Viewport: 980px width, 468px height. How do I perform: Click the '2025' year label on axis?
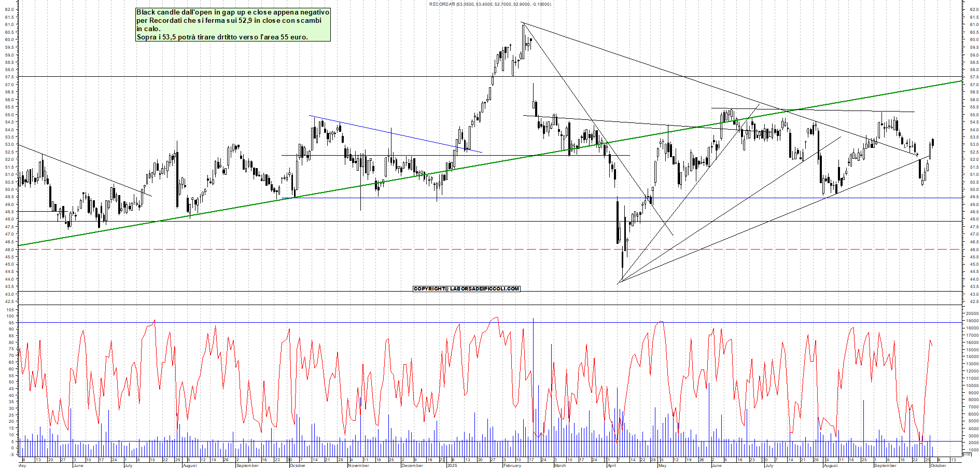click(452, 465)
